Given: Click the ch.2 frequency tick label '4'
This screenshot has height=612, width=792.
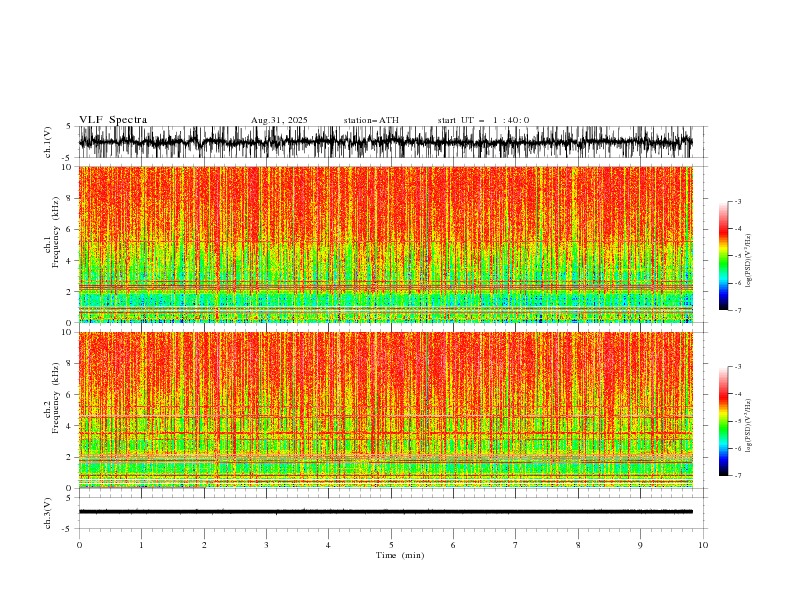Looking at the screenshot, I should tap(71, 426).
